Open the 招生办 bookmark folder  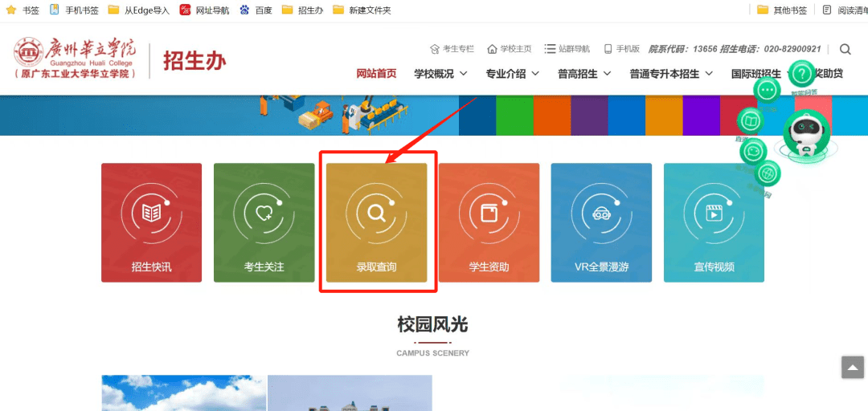302,10
